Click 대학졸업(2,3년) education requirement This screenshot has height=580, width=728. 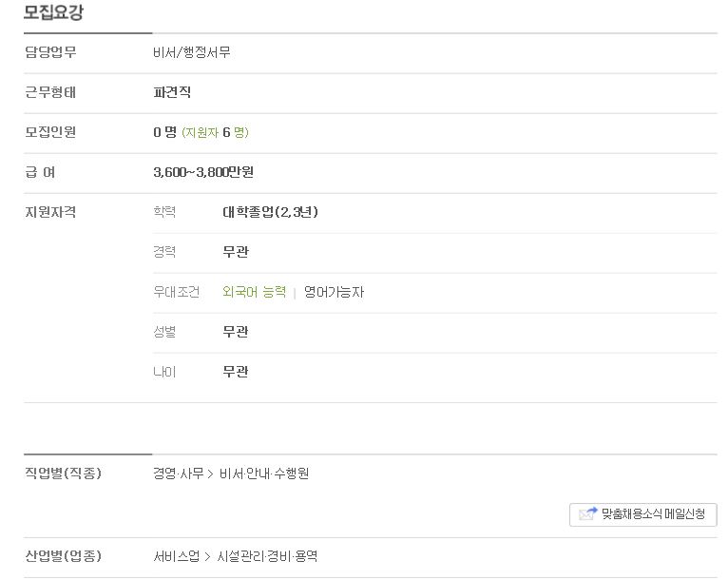click(x=270, y=212)
